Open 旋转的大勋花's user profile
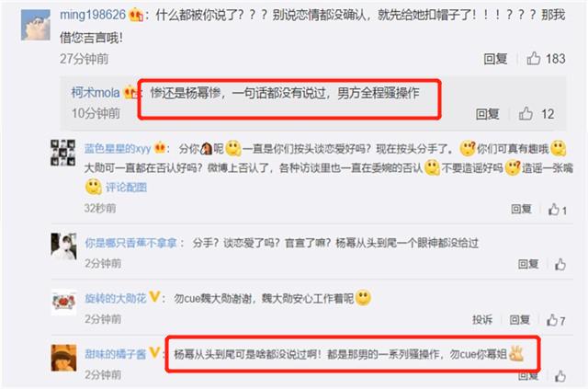Screen dimensions: 588x389 click(x=116, y=299)
